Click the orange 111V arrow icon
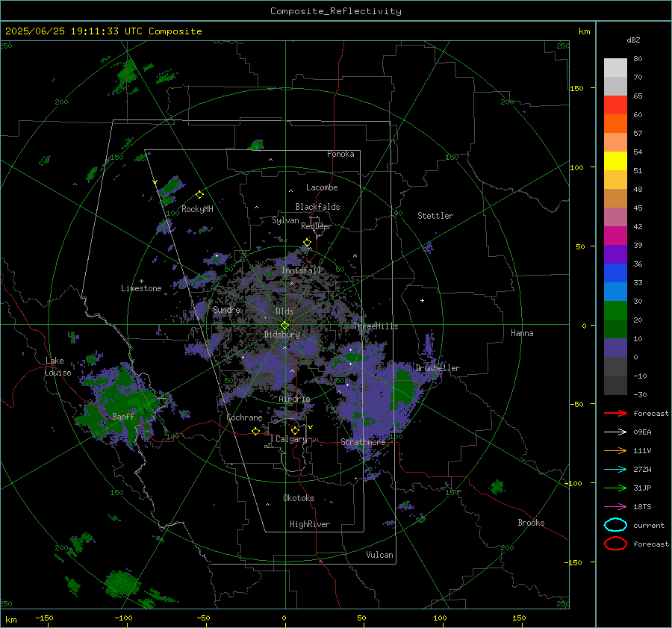672x628 pixels. tap(615, 450)
